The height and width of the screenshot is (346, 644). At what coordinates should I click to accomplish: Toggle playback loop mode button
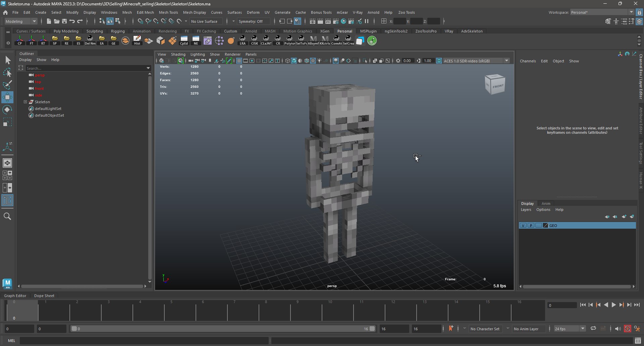coord(593,329)
